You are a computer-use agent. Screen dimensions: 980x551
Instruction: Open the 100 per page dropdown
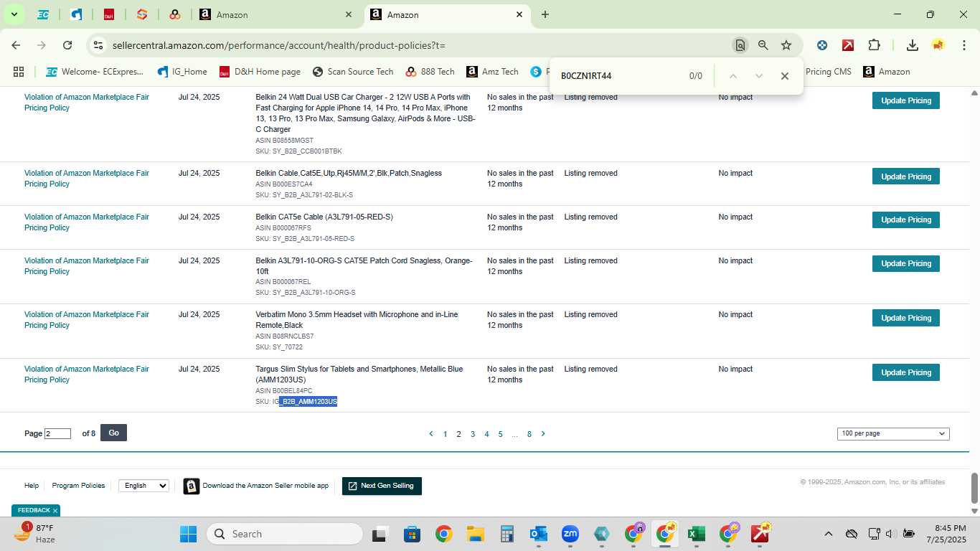[893, 433]
